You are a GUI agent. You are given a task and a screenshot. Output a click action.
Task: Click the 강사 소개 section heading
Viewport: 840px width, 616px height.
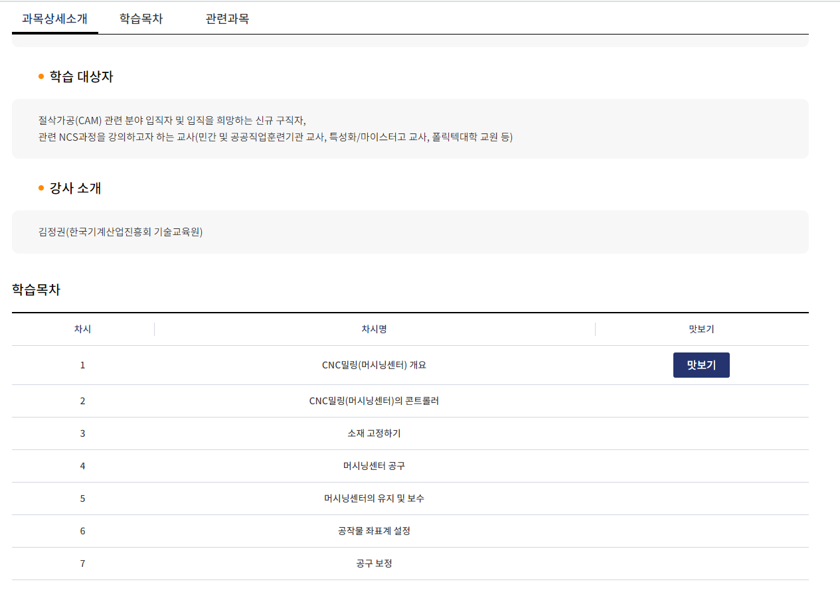pyautogui.click(x=75, y=188)
